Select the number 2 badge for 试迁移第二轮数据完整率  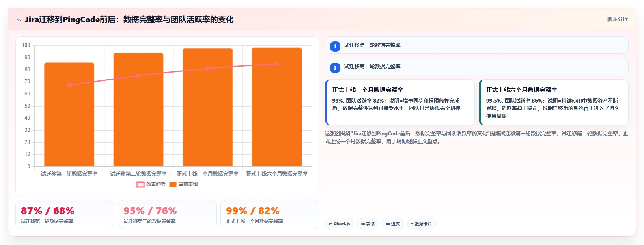335,68
